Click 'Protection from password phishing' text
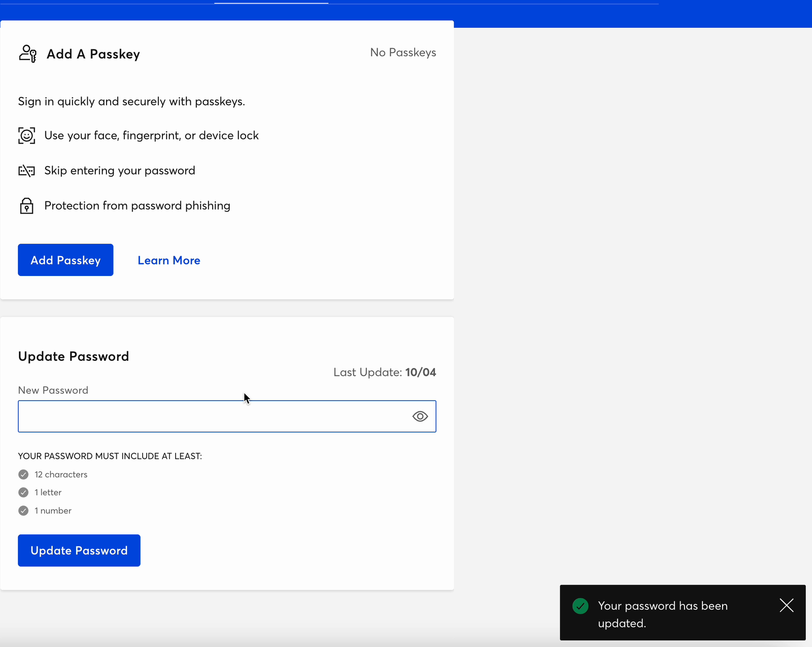Image resolution: width=812 pixels, height=647 pixels. [137, 206]
